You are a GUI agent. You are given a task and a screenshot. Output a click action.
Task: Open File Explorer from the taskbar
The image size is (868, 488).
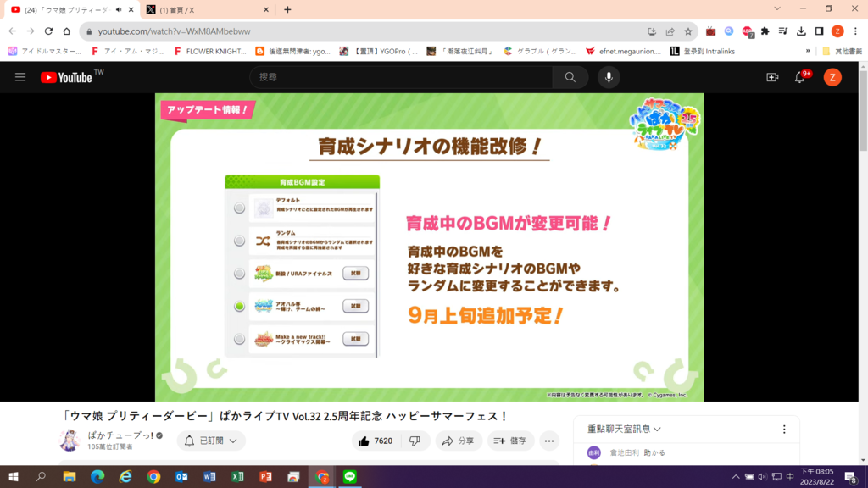(x=70, y=477)
